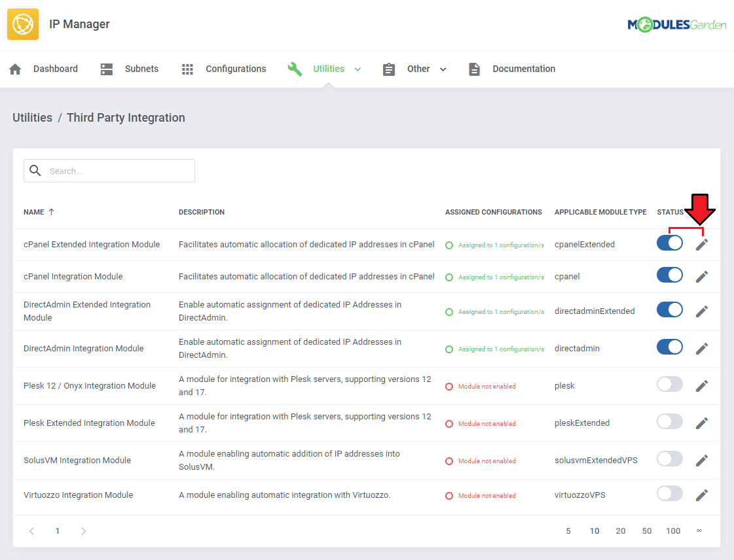Click the search magnifier icon
Viewport: 734px width, 560px height.
35,170
